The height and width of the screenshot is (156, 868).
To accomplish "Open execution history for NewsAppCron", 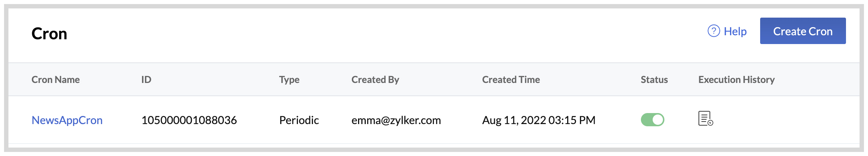I will click(x=705, y=119).
